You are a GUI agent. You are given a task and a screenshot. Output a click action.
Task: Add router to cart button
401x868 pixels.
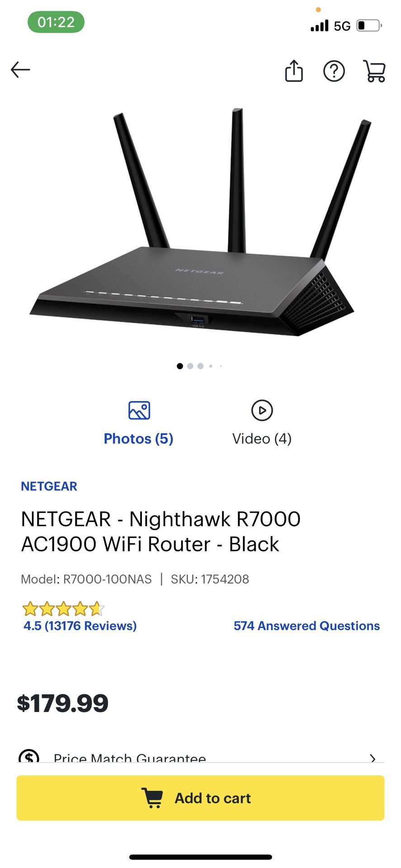[201, 798]
